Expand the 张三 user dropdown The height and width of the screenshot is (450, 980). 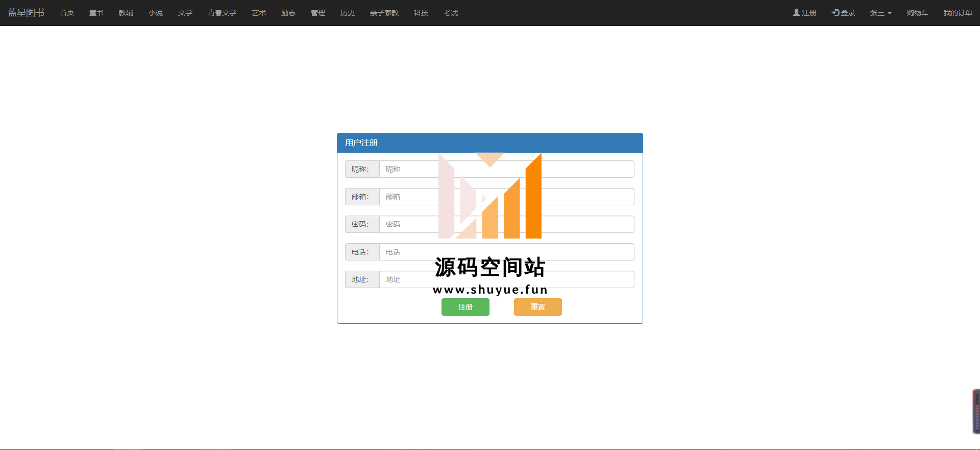880,13
